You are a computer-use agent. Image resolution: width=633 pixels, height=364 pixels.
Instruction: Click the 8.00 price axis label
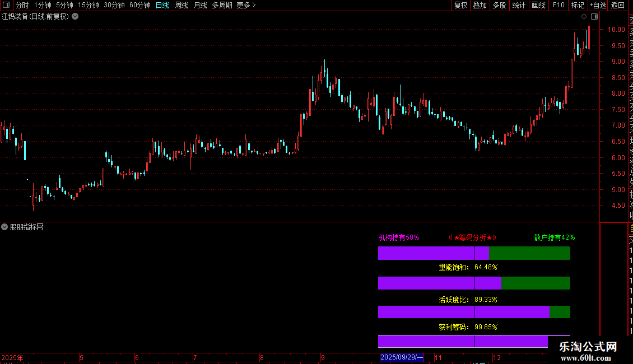pyautogui.click(x=618, y=93)
